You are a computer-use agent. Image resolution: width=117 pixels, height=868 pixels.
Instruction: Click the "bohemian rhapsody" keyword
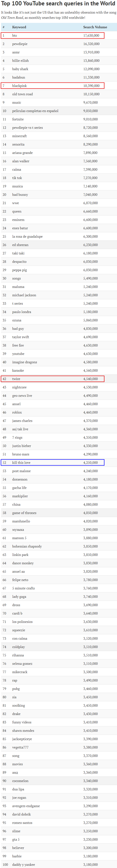[27, 546]
